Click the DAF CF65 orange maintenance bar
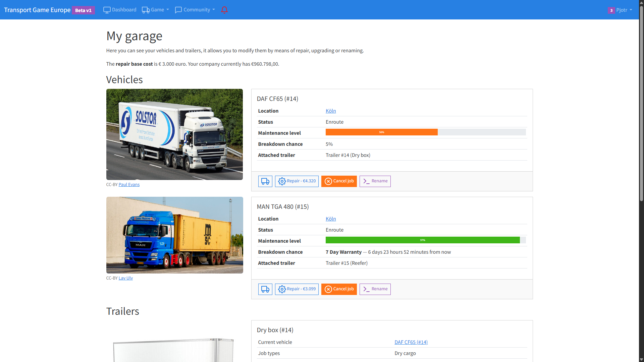Viewport: 644px width, 362px height. click(x=382, y=132)
